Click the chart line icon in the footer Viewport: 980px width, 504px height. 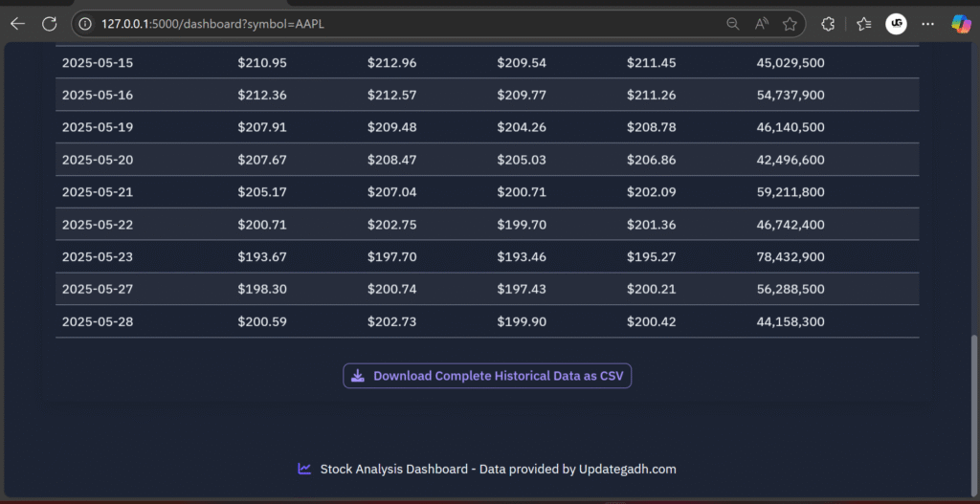pos(304,469)
